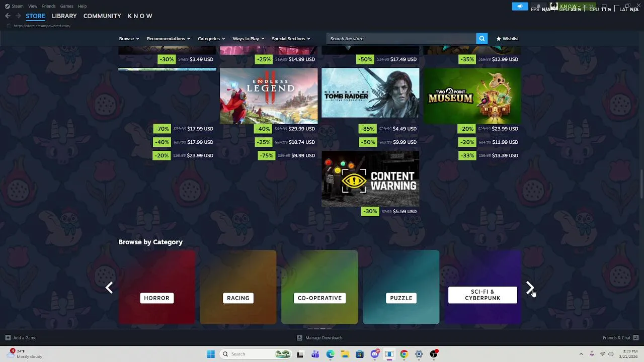Screen dimensions: 644x362
Task: Click Add a Game text
Action: pyautogui.click(x=25, y=338)
